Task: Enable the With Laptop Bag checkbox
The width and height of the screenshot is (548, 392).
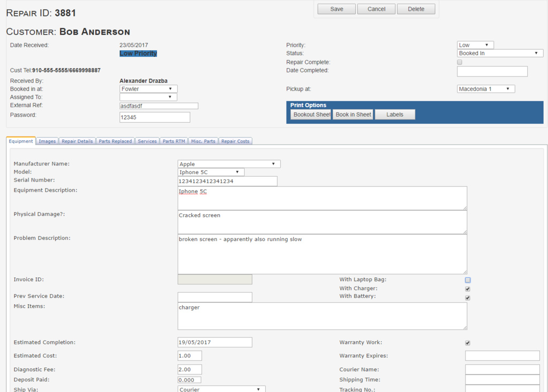Action: (x=468, y=280)
